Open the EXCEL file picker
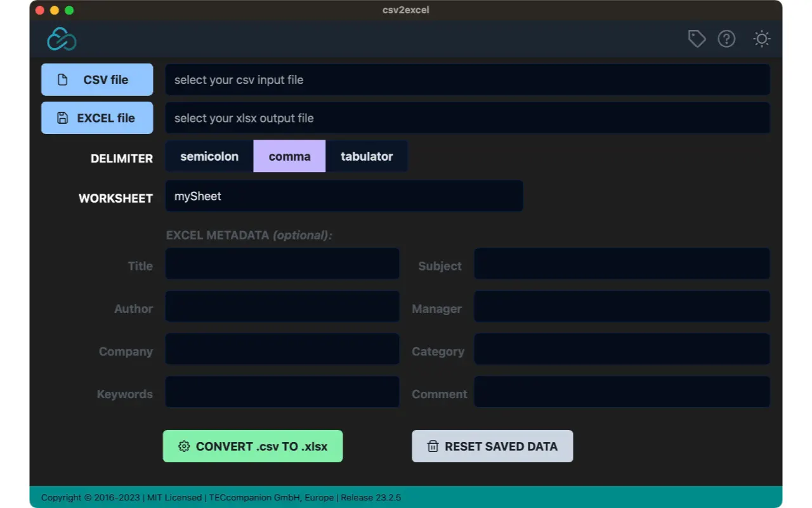Viewport: 812px width, 508px height. (96, 117)
